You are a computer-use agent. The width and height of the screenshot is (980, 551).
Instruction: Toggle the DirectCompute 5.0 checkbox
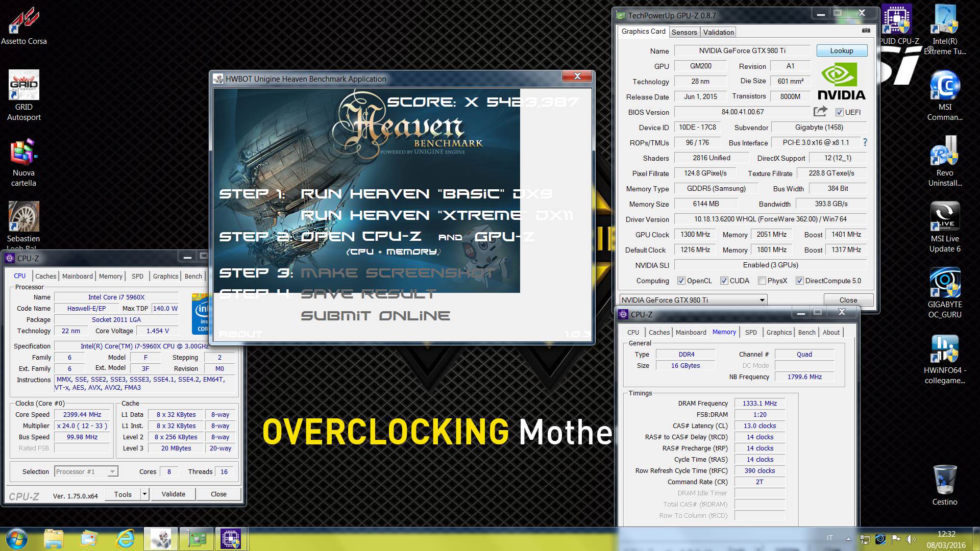pyautogui.click(x=799, y=281)
